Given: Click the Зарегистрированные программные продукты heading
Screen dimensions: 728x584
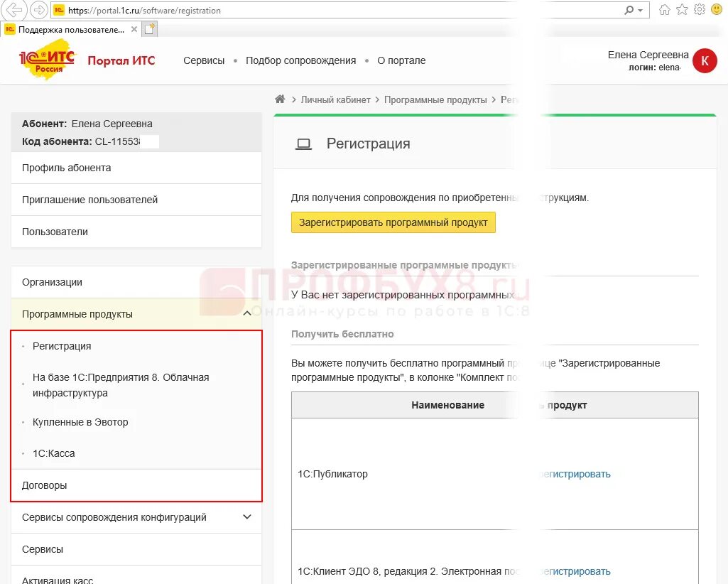Looking at the screenshot, I should click(404, 265).
